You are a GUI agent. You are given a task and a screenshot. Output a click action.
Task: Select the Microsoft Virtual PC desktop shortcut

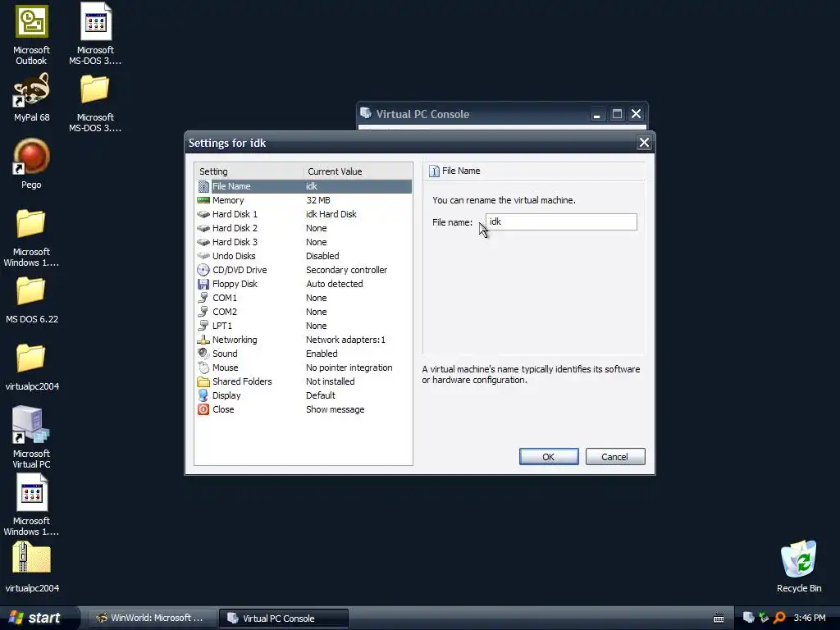[x=31, y=425]
